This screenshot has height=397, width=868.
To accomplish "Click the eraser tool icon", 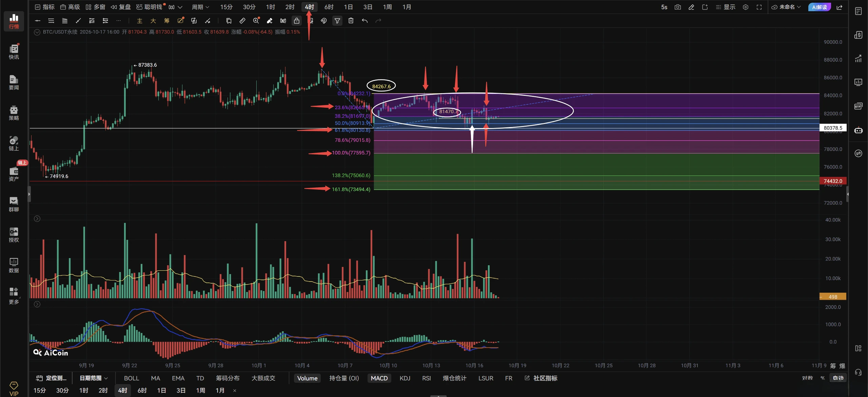I will tap(270, 21).
